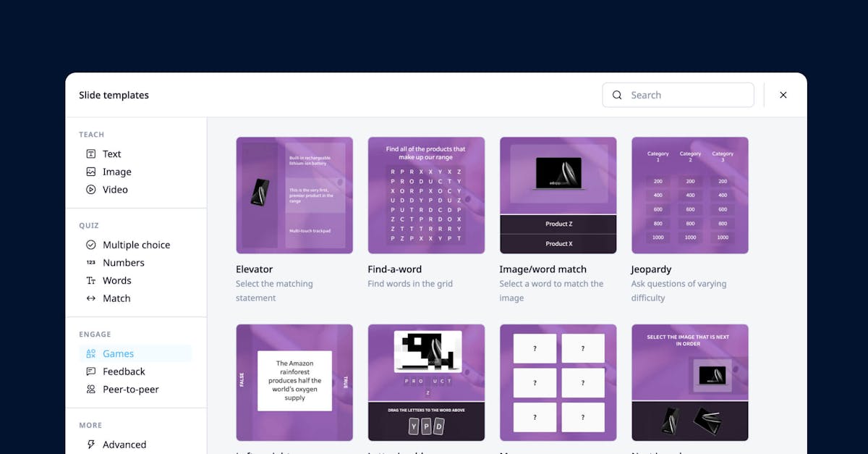Open the Jeopardy board thumbnail

690,196
